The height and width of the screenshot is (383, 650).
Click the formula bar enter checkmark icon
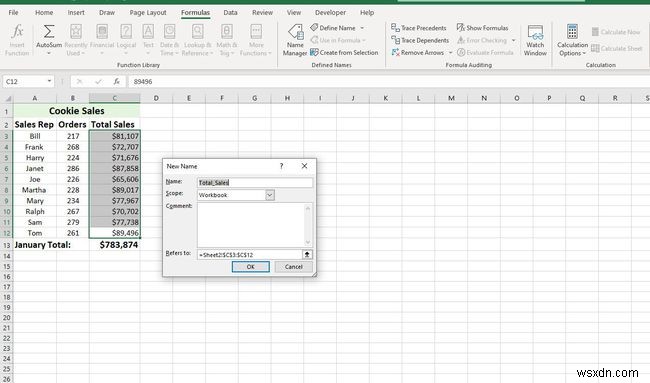pos(98,82)
